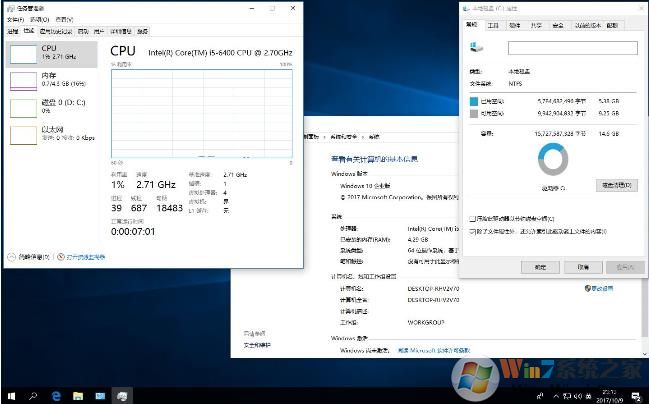
Task: Click the 0:00:07:01 uptime value
Action: [x=133, y=232]
